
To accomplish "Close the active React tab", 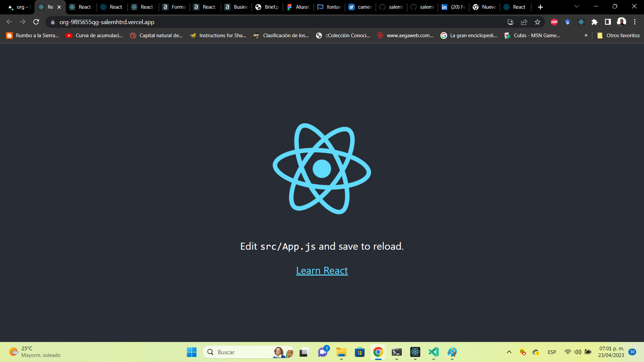I will tap(59, 7).
